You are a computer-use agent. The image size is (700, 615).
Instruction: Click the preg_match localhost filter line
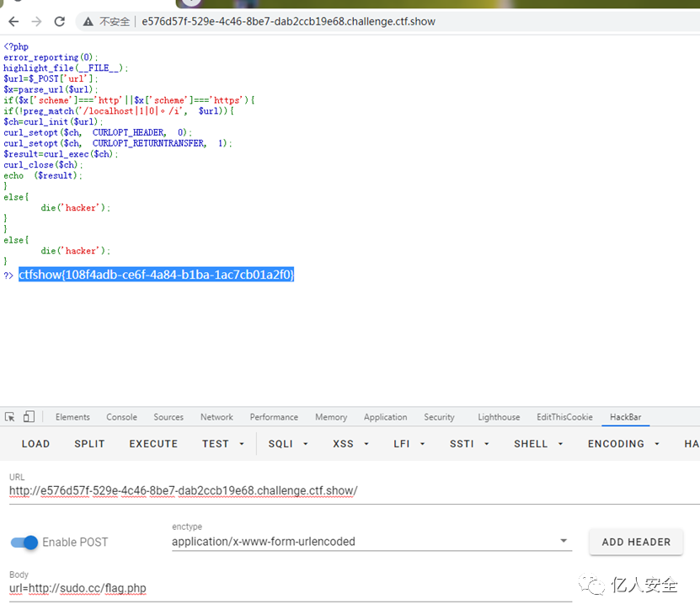pyautogui.click(x=119, y=110)
